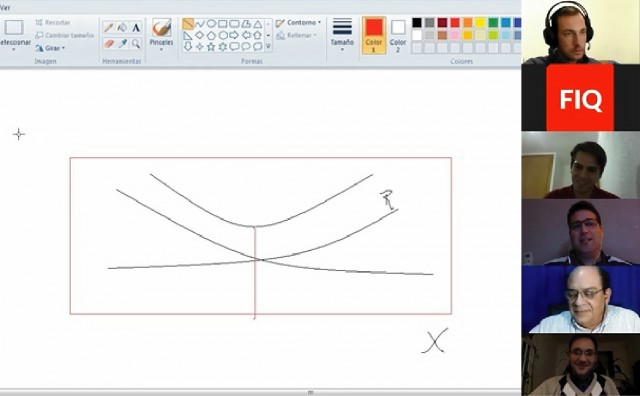Image resolution: width=640 pixels, height=396 pixels.
Task: Click the Seleccionar selection button
Action: [x=14, y=36]
